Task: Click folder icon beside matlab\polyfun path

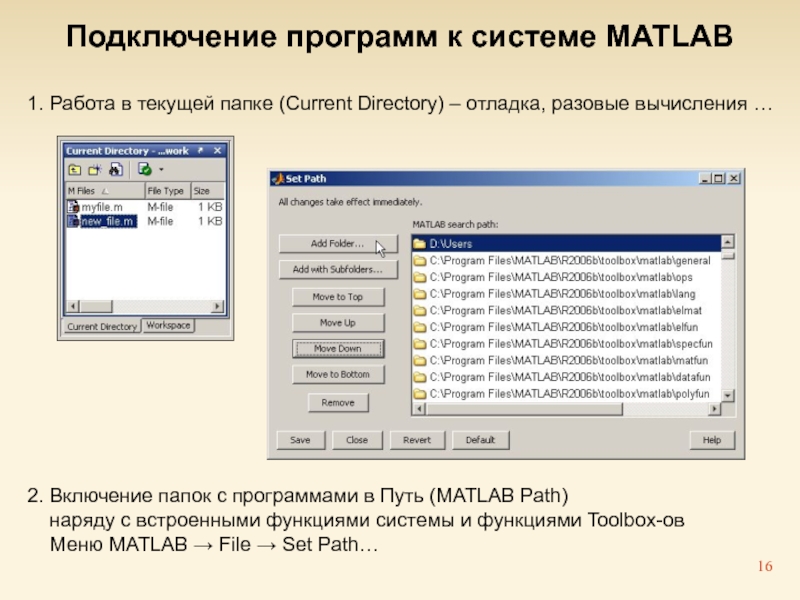Action: 420,394
